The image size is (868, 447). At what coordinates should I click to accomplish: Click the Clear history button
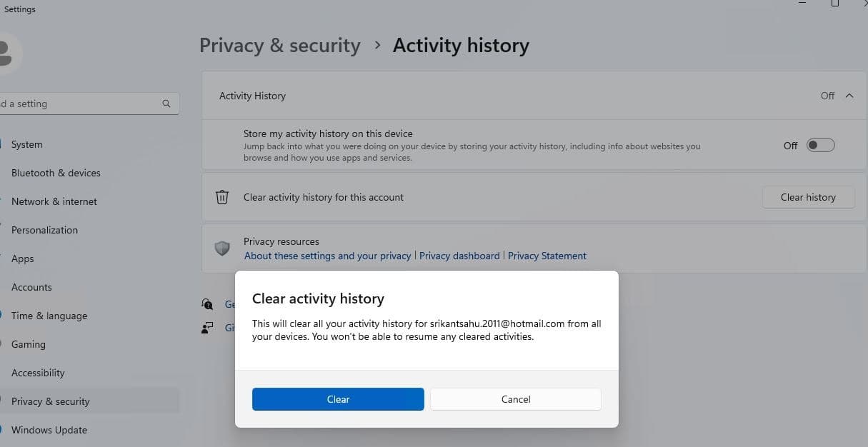point(808,197)
